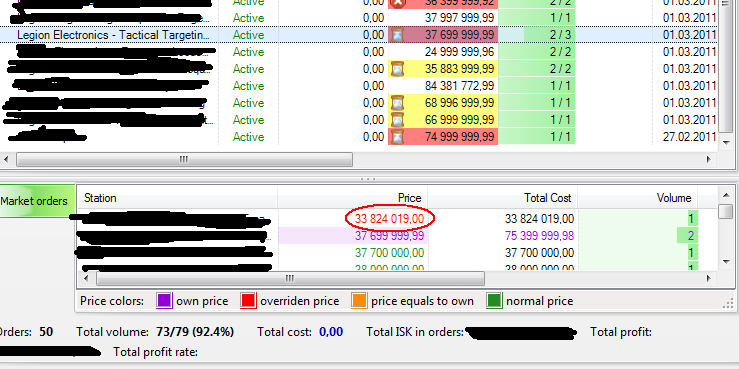Click the Total ISK in orders label
Image resolution: width=739 pixels, height=369 pixels.
415,332
